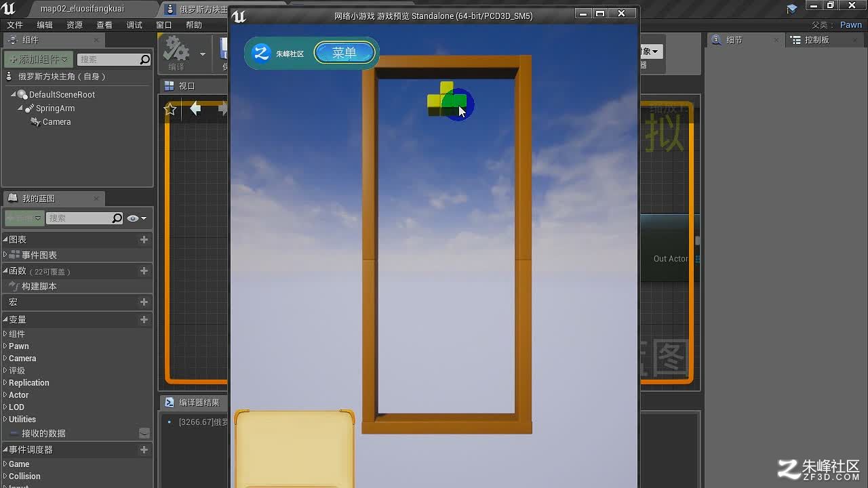Click the graph back navigation arrow
The width and height of the screenshot is (868, 488).
[195, 108]
